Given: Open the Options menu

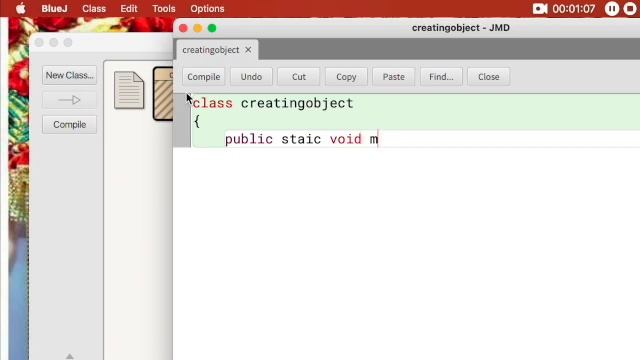Looking at the screenshot, I should pos(207,9).
